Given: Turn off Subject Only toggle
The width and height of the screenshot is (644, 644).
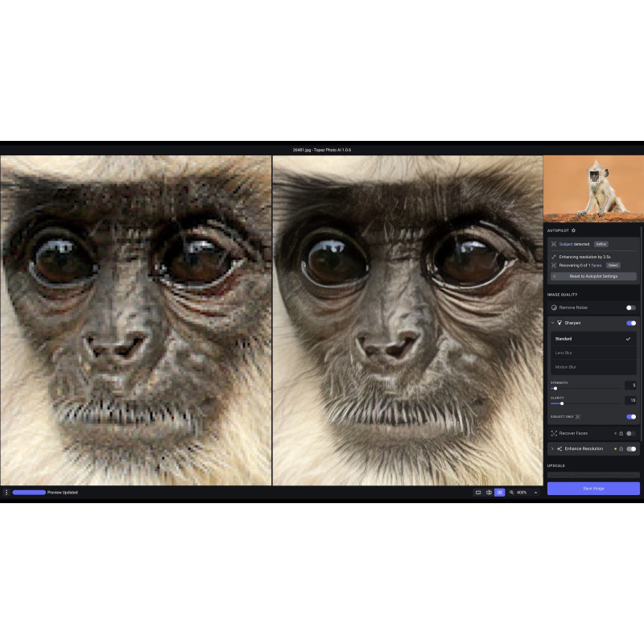Looking at the screenshot, I should click(x=631, y=417).
